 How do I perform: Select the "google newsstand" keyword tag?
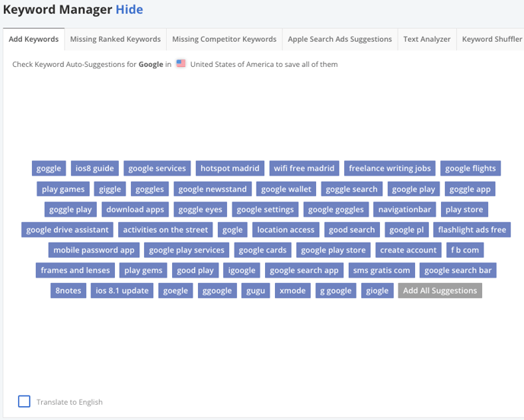pos(212,189)
